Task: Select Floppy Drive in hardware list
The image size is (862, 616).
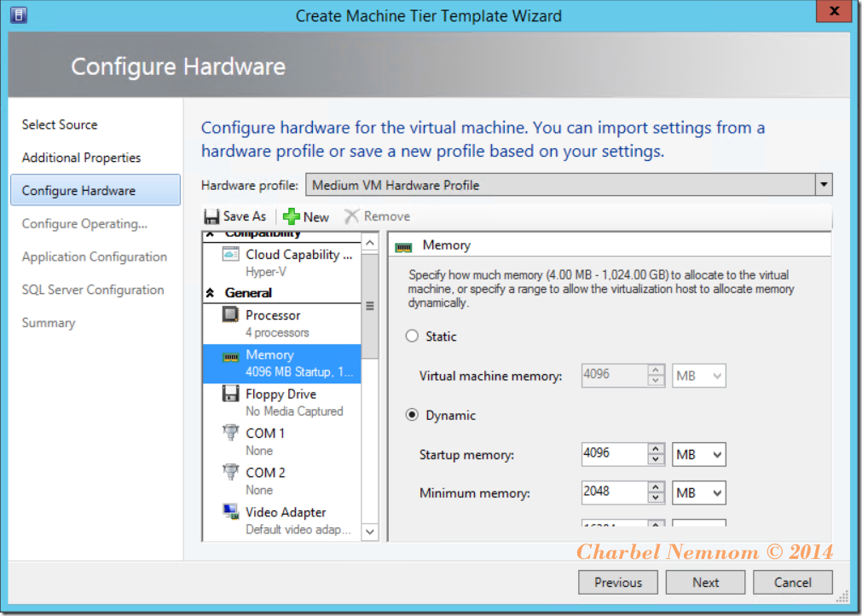Action: click(x=282, y=403)
